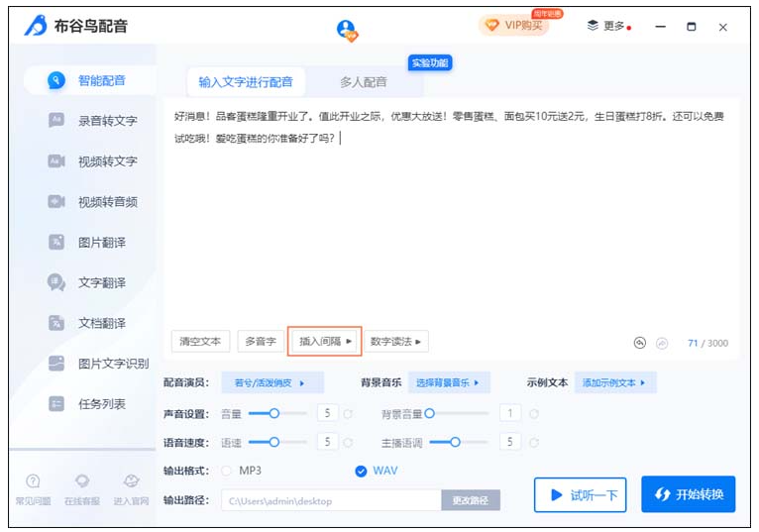
Task: Select WAV output format
Action: (x=362, y=471)
